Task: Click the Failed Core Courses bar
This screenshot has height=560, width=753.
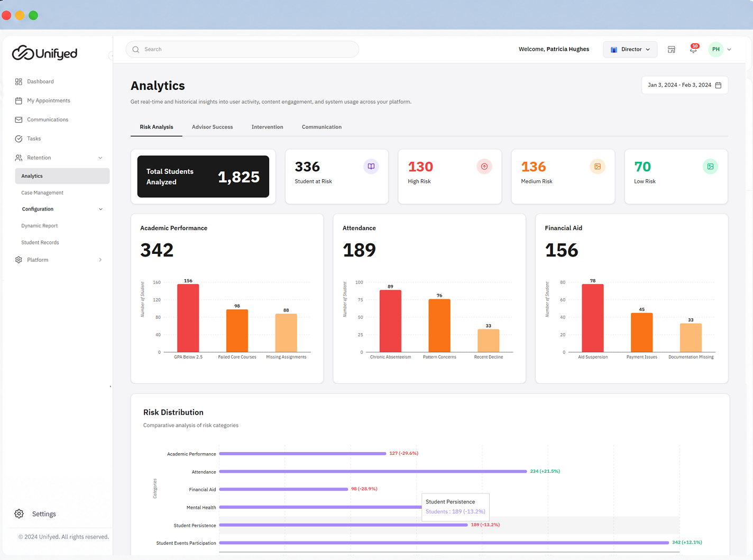Action: (237, 331)
